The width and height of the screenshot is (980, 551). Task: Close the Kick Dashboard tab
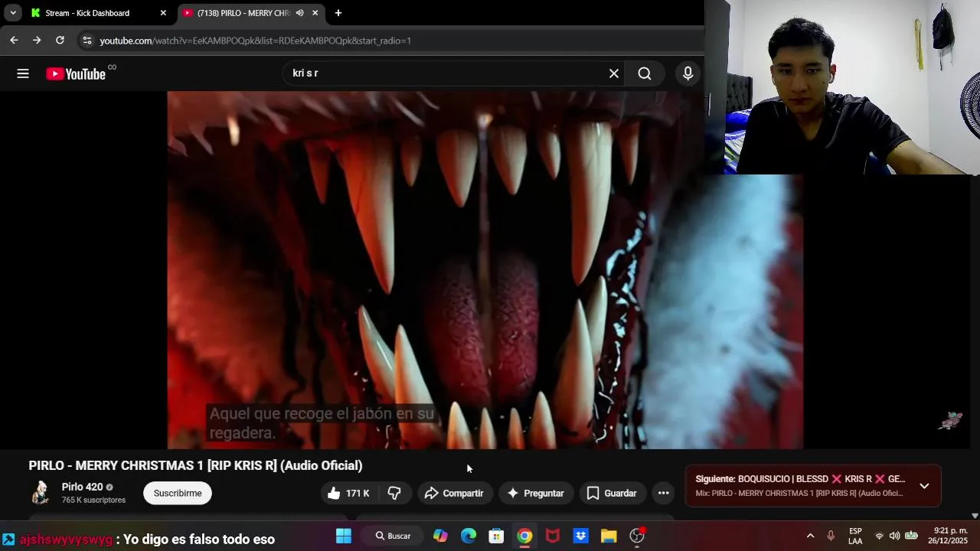tap(163, 13)
